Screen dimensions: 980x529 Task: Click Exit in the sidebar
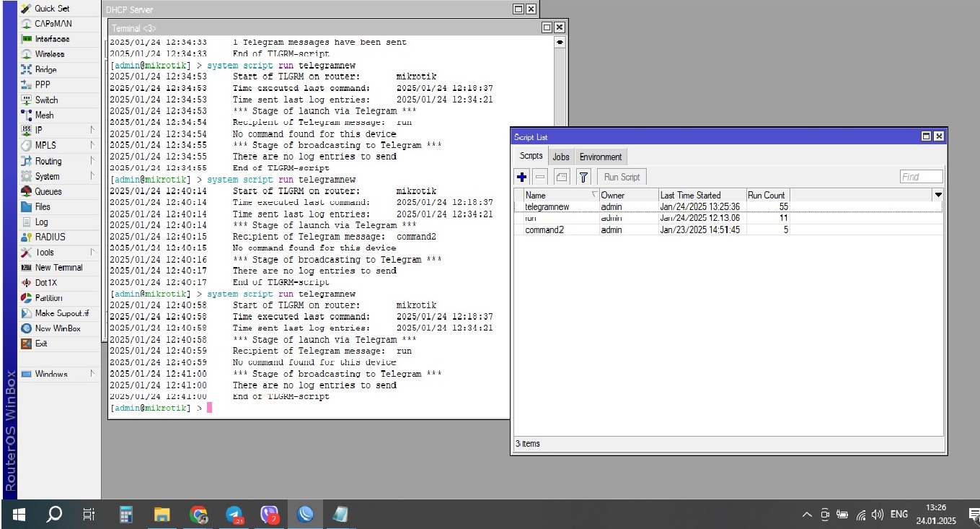[x=41, y=344]
